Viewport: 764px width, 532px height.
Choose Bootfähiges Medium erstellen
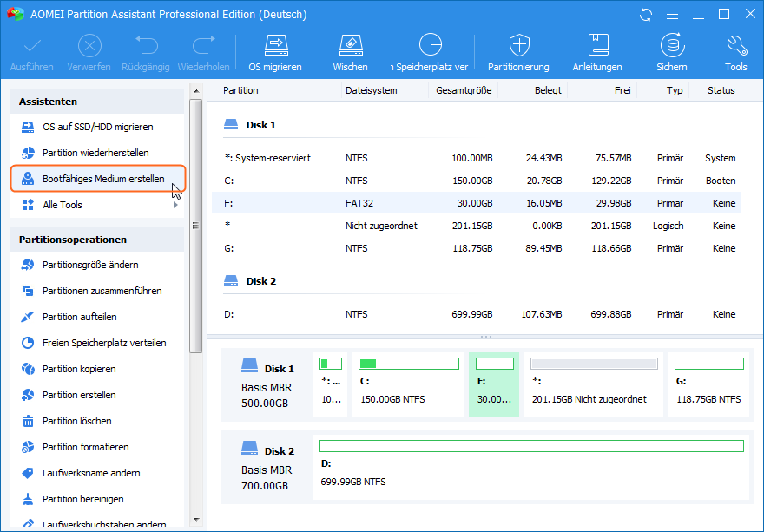(102, 179)
